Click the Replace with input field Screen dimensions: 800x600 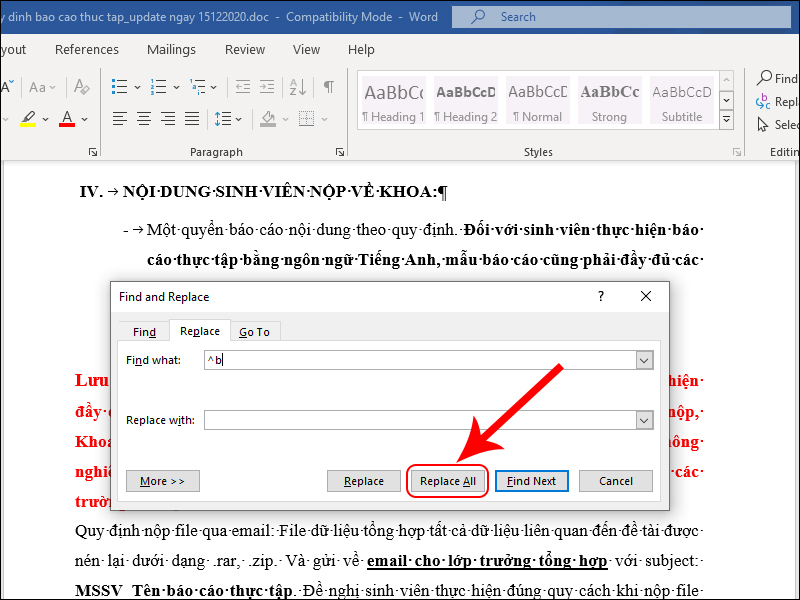point(419,420)
